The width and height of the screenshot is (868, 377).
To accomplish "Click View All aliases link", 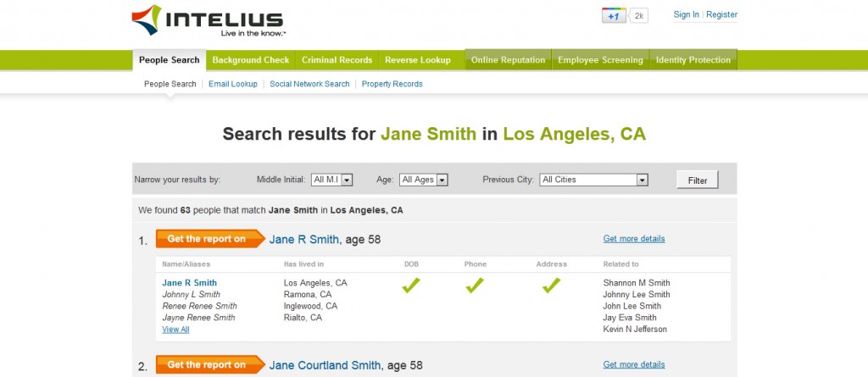I will [175, 330].
